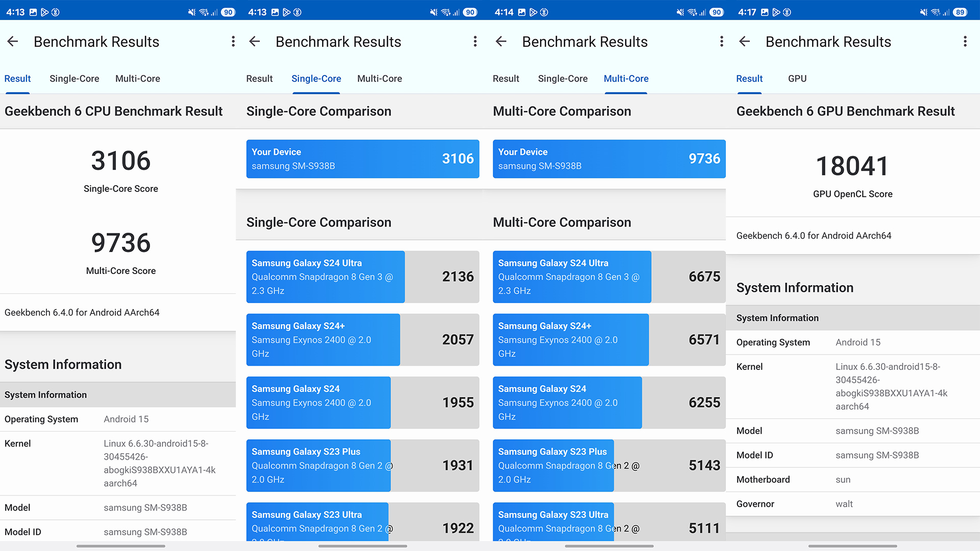Select Galaxy S24+ multi-core entry 6571
The width and height of the screenshot is (980, 551).
[609, 340]
